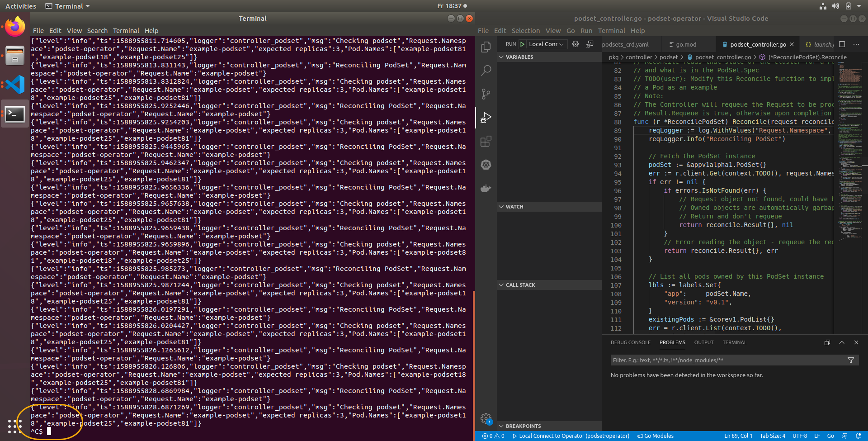Image resolution: width=868 pixels, height=441 pixels.
Task: Launch Firefox from the Ubuntu dock
Action: tap(14, 26)
